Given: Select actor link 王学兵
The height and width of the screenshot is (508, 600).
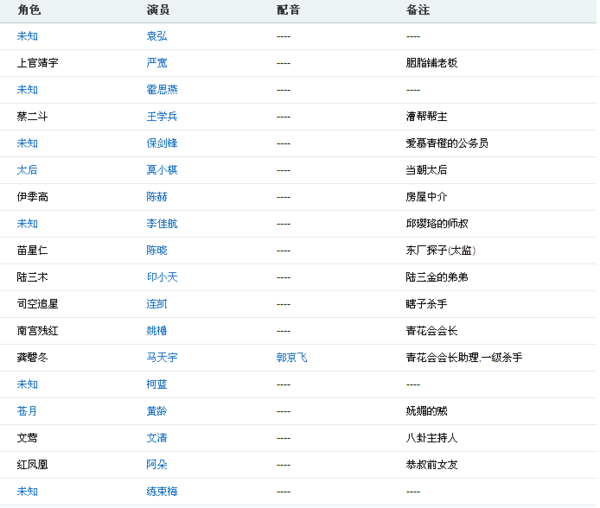Looking at the screenshot, I should 162,116.
